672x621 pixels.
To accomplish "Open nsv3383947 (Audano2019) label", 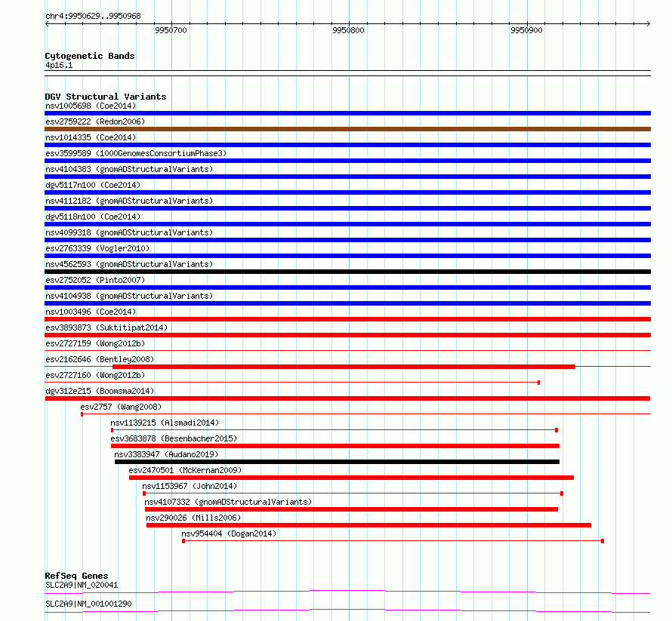I will [x=166, y=454].
